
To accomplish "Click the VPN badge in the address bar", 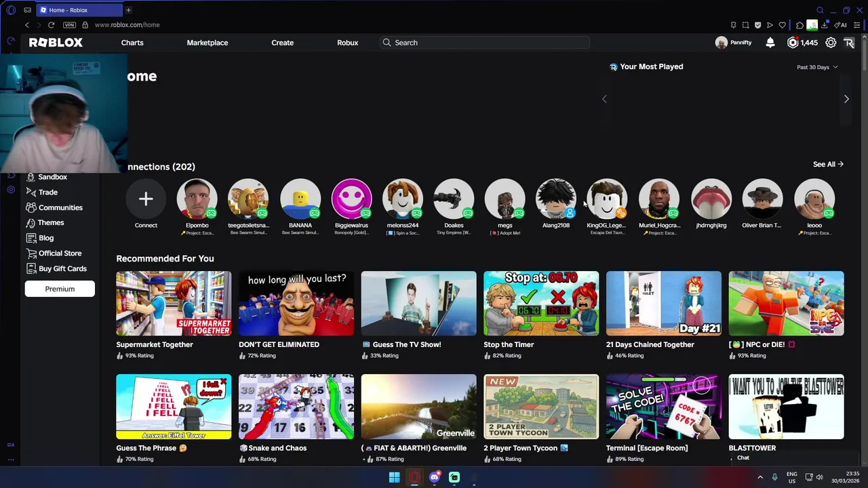I will point(69,25).
